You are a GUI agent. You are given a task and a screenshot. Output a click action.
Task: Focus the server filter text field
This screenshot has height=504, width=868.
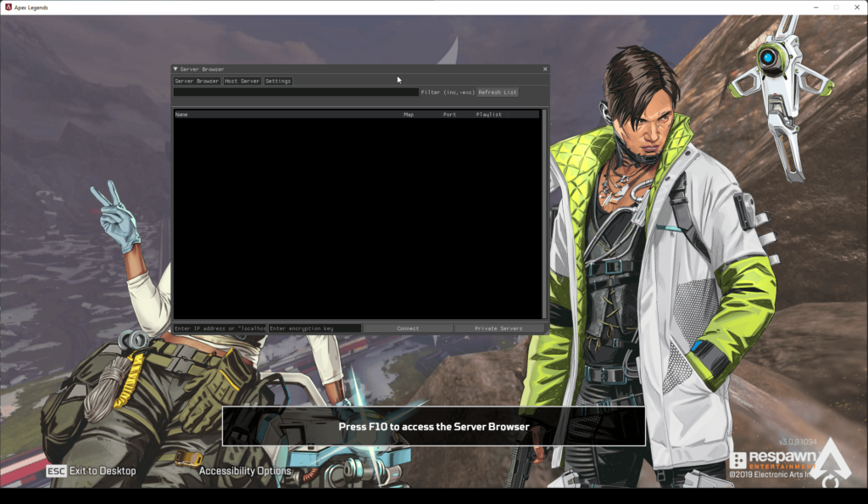296,92
